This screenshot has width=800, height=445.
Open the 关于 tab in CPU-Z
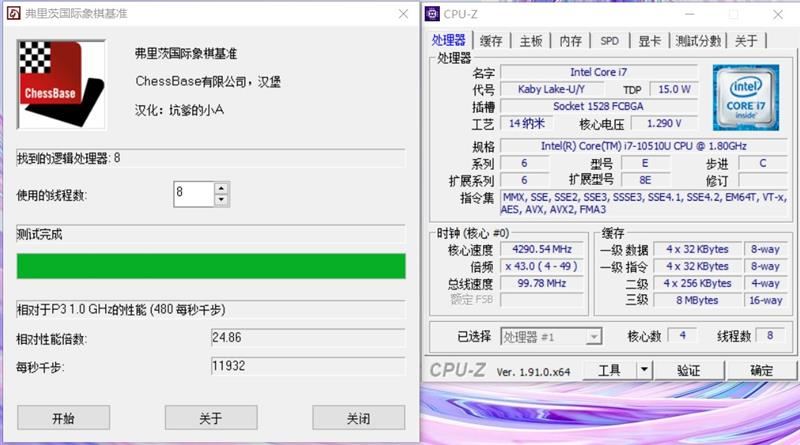(746, 41)
